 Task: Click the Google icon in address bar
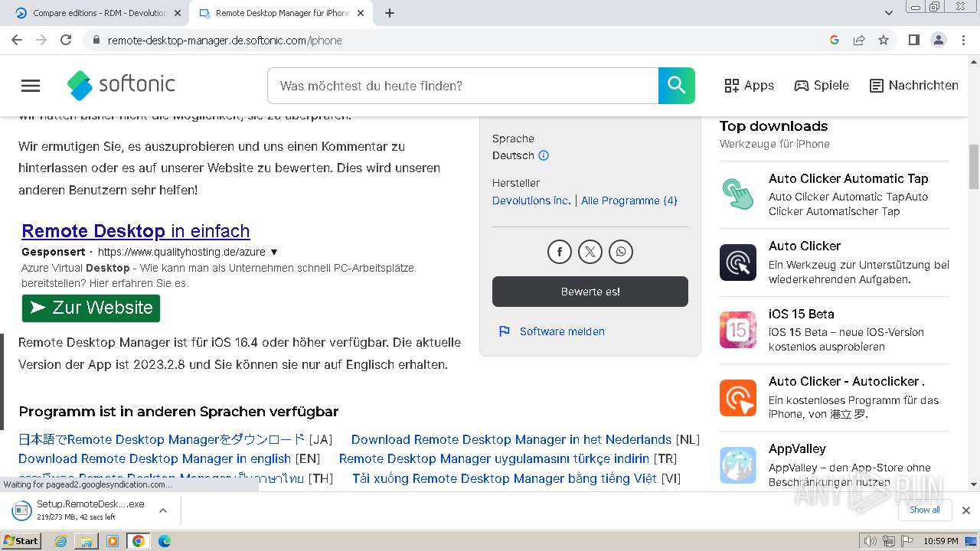[835, 40]
